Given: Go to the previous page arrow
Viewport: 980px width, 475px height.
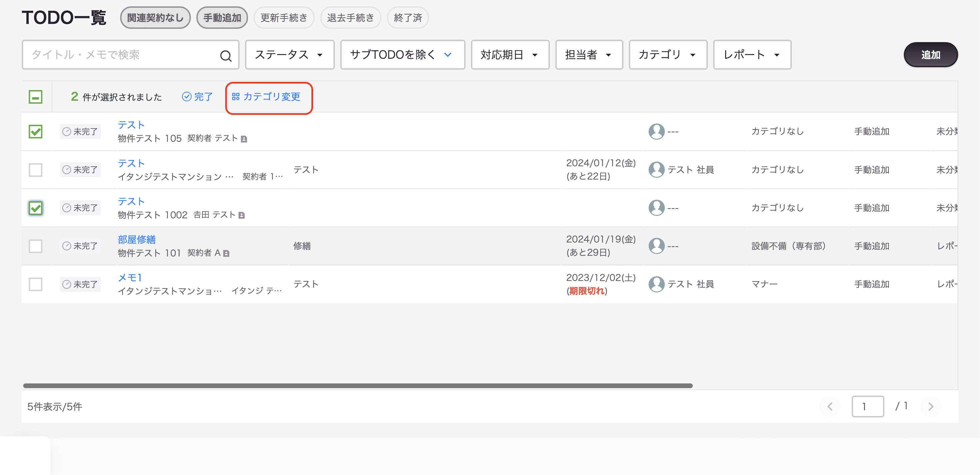Looking at the screenshot, I should coord(830,407).
